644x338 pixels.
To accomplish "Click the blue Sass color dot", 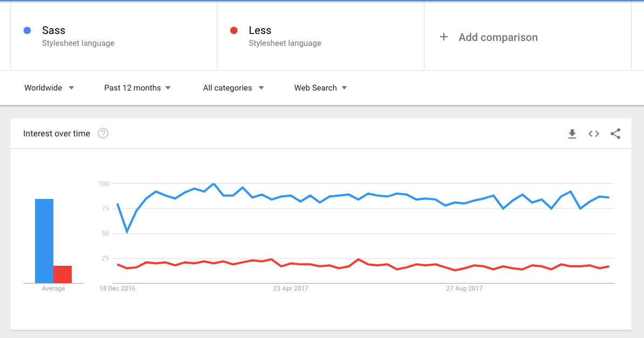I will pyautogui.click(x=27, y=30).
